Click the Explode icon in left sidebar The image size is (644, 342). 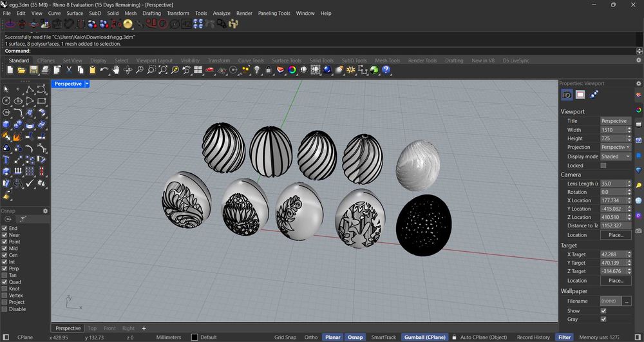click(17, 137)
